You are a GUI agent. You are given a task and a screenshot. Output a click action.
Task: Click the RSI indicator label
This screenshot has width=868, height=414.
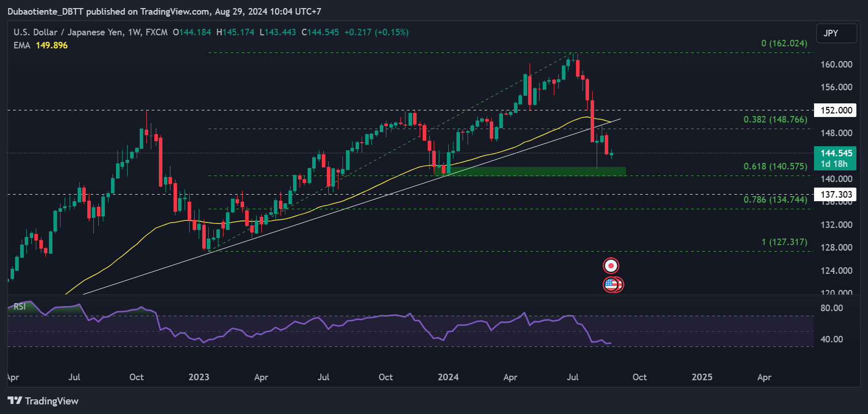pos(20,307)
